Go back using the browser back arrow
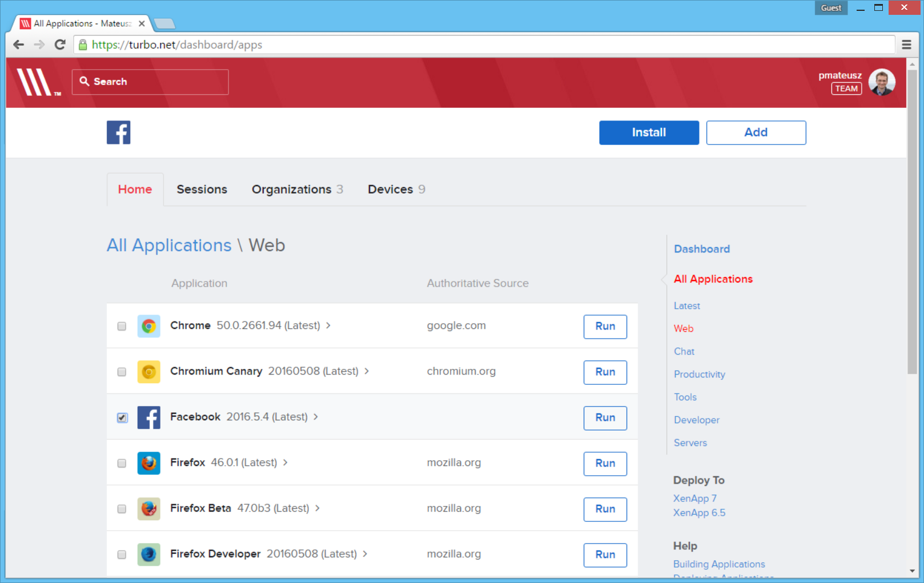Image resolution: width=924 pixels, height=583 pixels. click(18, 45)
